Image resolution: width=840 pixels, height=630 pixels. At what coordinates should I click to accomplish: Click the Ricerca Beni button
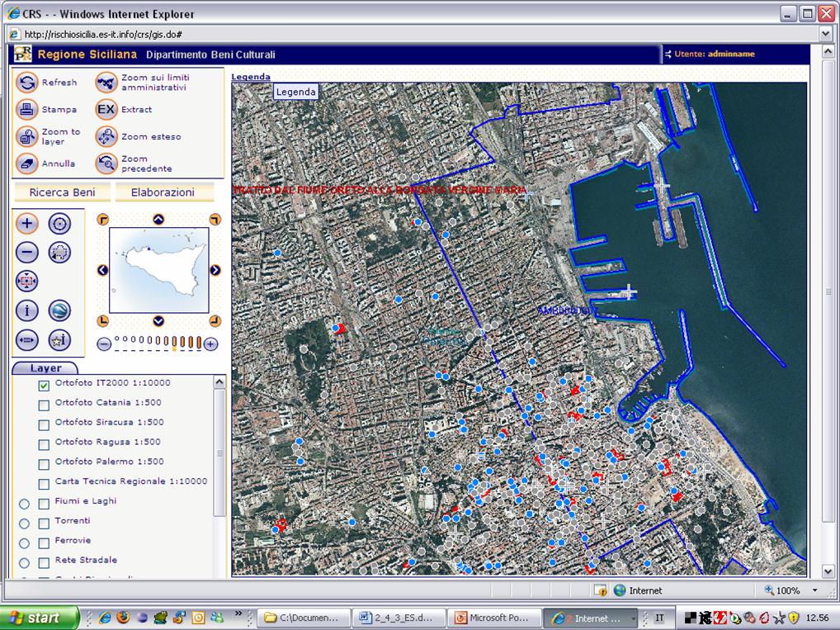tap(62, 192)
